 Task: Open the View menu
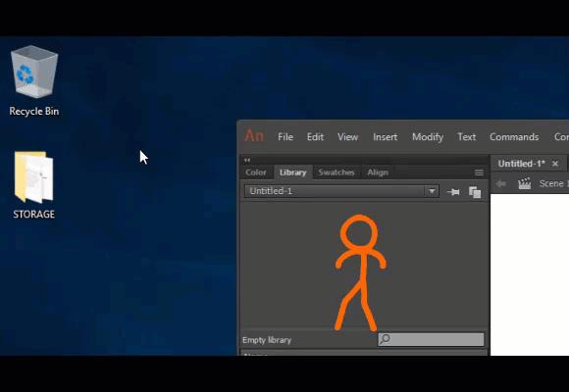pos(347,137)
